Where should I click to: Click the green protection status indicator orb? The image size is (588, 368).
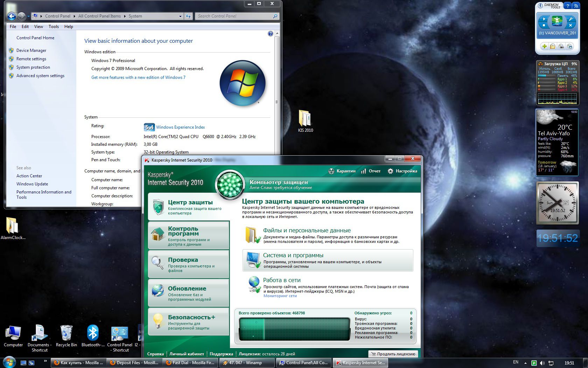click(230, 185)
